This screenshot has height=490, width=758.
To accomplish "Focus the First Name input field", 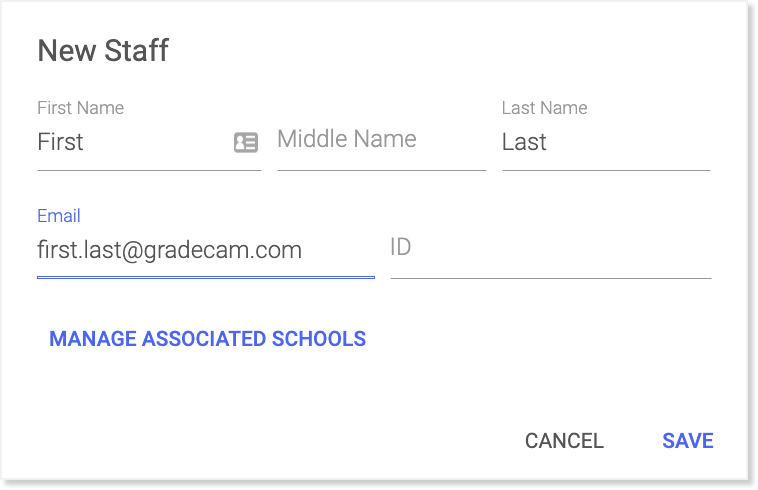I will click(130, 142).
